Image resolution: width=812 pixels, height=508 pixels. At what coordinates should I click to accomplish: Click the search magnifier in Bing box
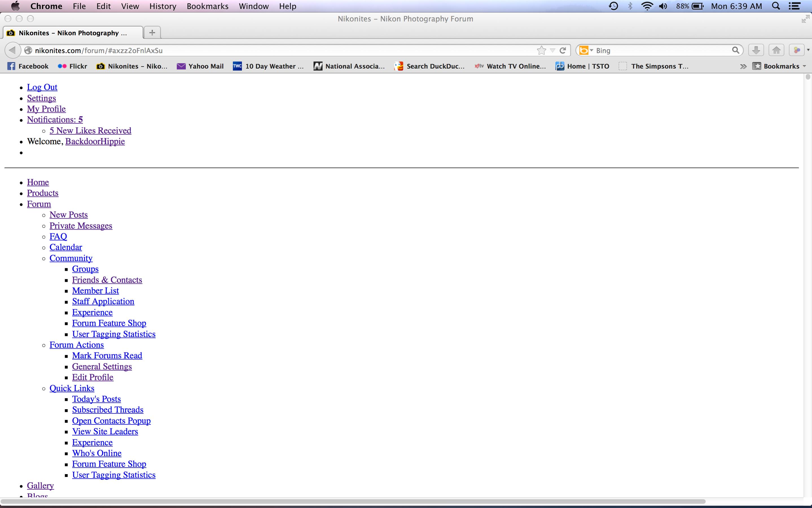(x=735, y=50)
